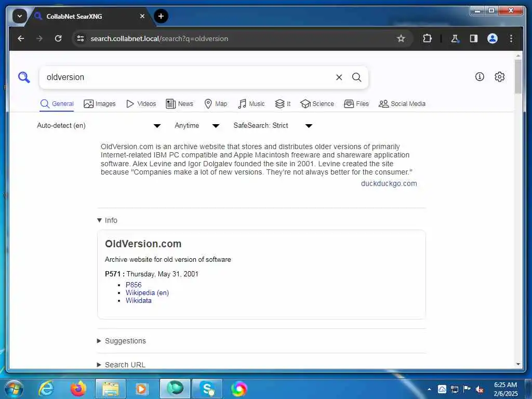Image resolution: width=532 pixels, height=399 pixels.
Task: Show hidden tray icons arrow
Action: 429,389
